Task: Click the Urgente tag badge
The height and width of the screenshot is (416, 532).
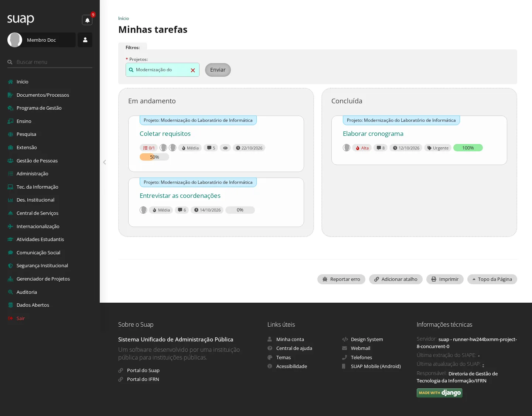Action: click(x=438, y=148)
